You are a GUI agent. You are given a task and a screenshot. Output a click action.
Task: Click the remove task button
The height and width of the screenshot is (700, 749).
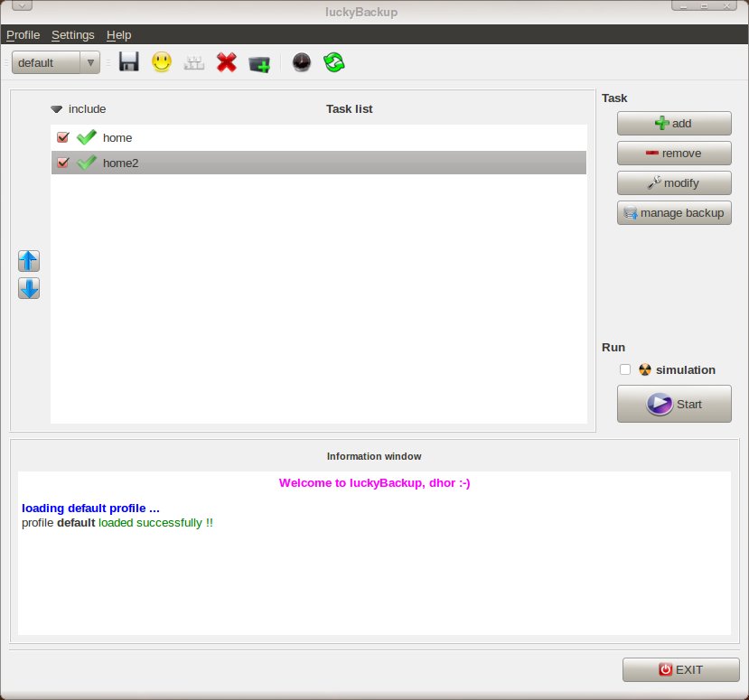(674, 154)
